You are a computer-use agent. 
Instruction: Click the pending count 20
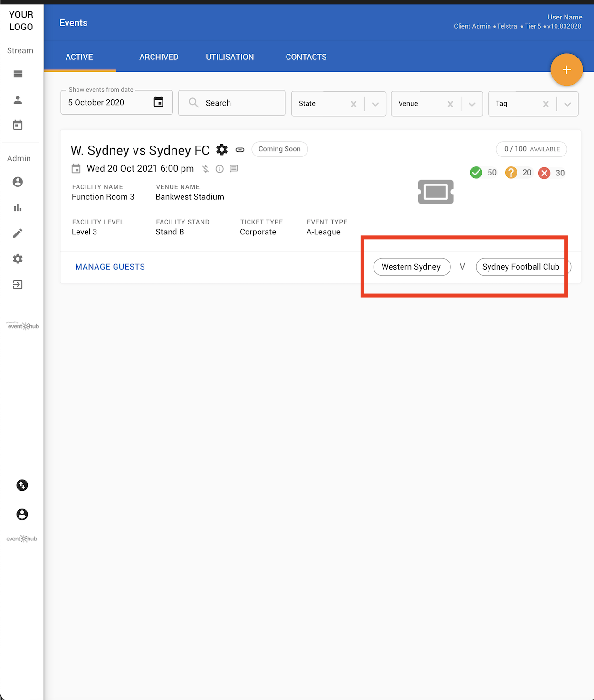527,173
